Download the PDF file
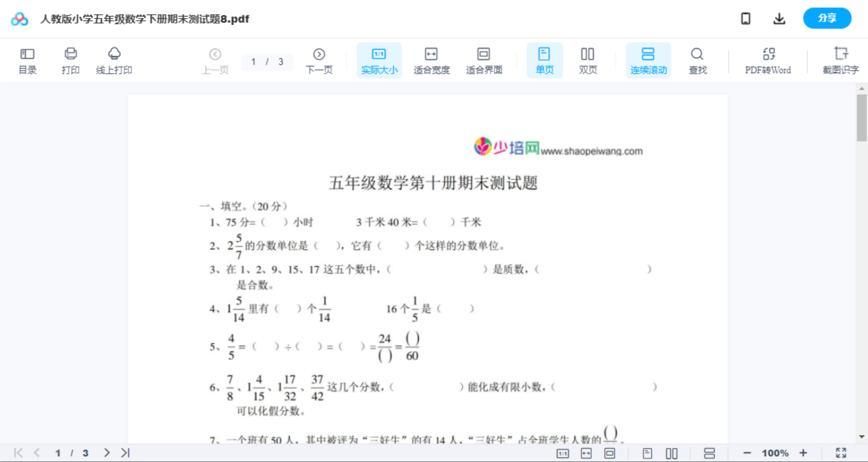Viewport: 868px width, 462px height. point(779,18)
